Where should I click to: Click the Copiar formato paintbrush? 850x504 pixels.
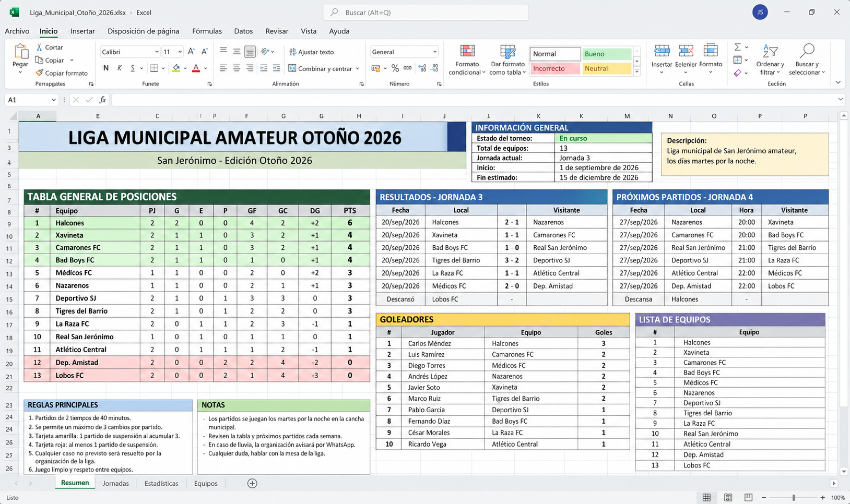pyautogui.click(x=39, y=73)
